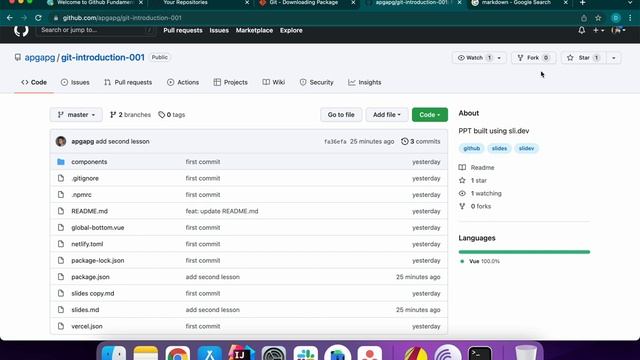Open global-bottom.vue file
The image size is (640, 360).
pyautogui.click(x=98, y=227)
